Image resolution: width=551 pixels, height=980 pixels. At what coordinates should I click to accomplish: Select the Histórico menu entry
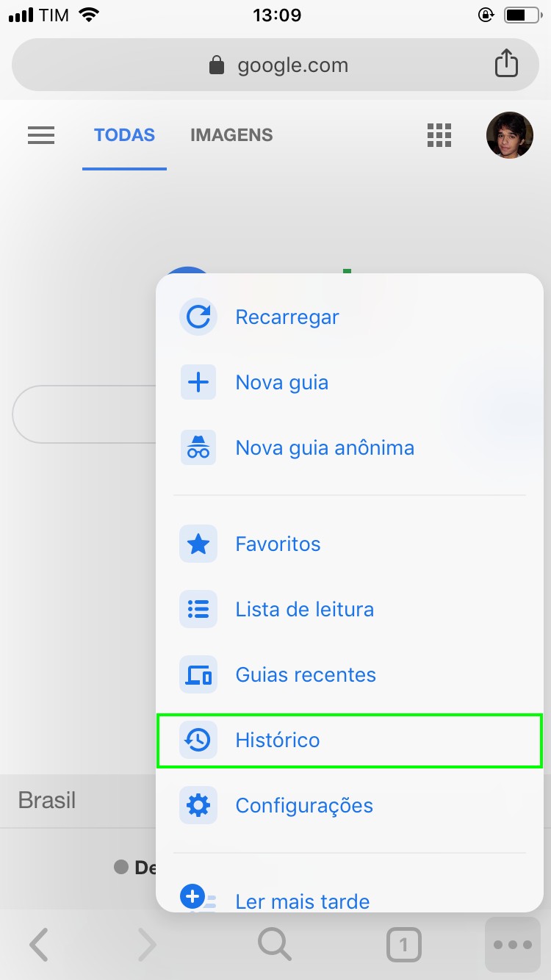[x=278, y=741]
